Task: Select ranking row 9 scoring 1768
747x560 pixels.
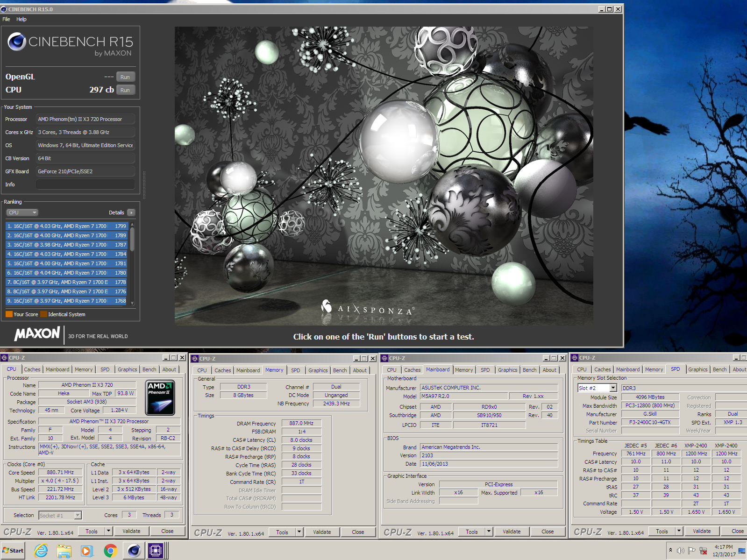Action: click(66, 301)
